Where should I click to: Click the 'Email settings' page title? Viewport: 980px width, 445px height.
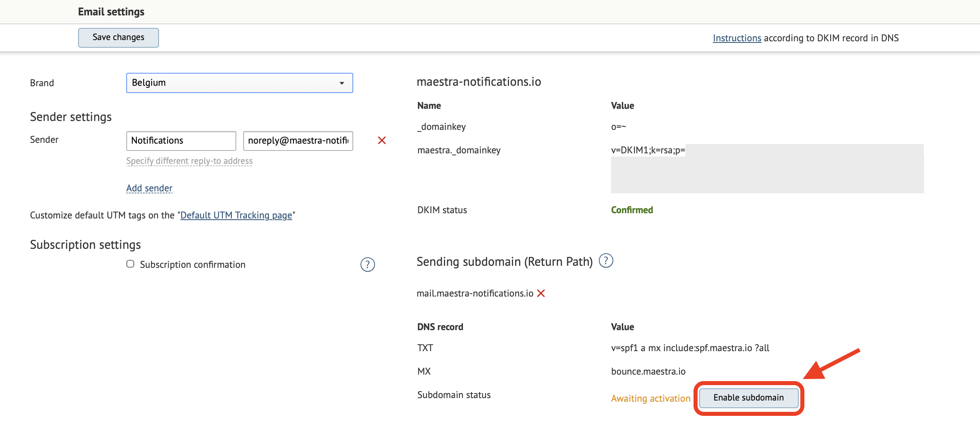111,12
